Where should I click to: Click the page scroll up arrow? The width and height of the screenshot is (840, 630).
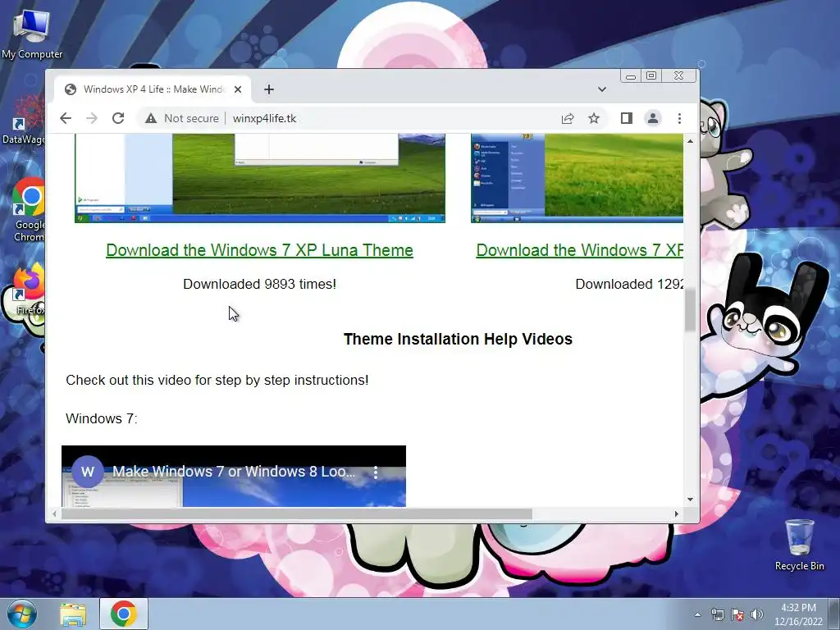[x=690, y=141]
